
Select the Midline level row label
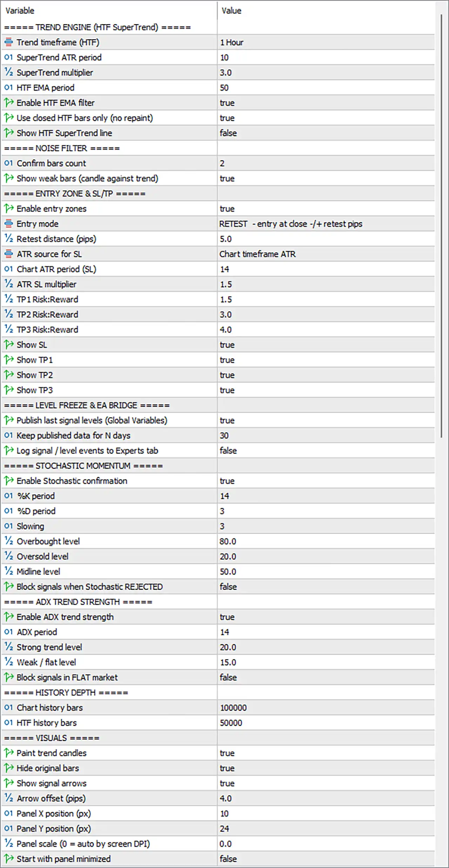pos(39,572)
